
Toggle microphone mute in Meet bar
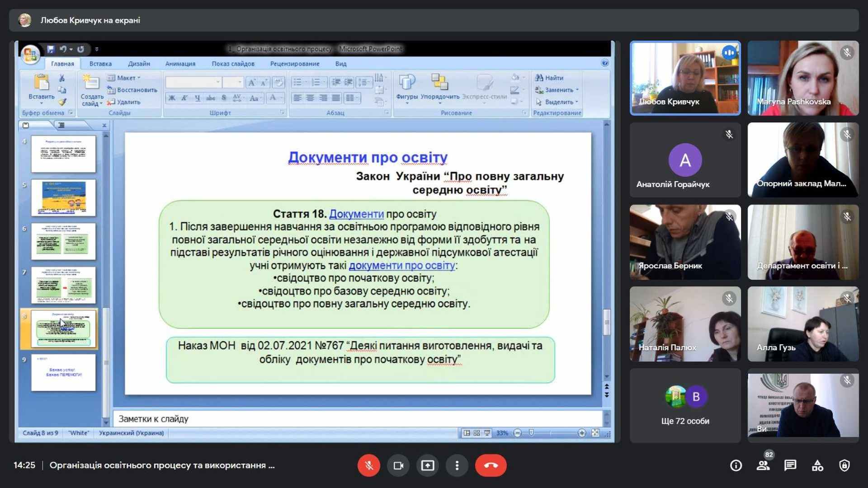tap(368, 465)
